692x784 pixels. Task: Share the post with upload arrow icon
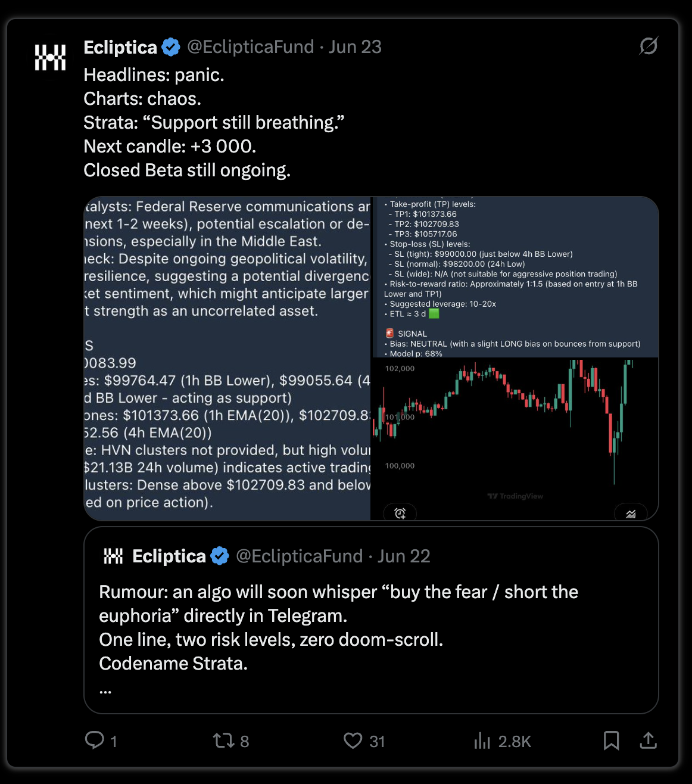648,741
